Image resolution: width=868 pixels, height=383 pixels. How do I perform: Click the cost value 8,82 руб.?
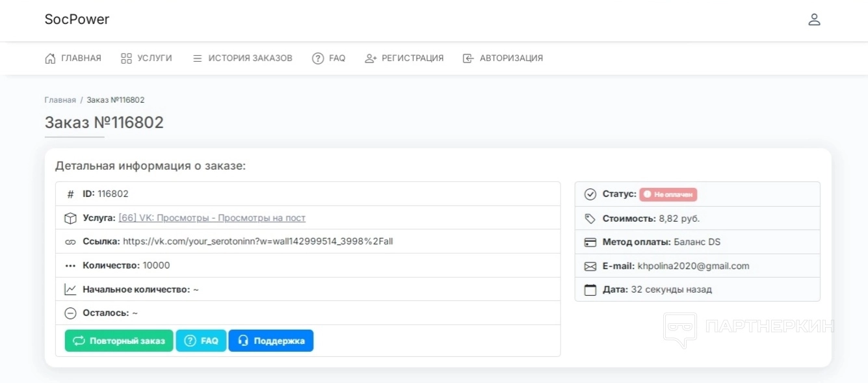coord(679,218)
